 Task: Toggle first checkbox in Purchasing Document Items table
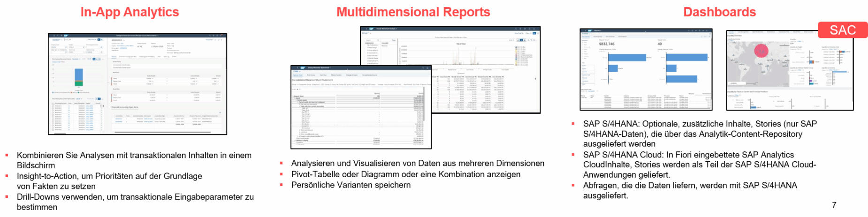(53, 105)
